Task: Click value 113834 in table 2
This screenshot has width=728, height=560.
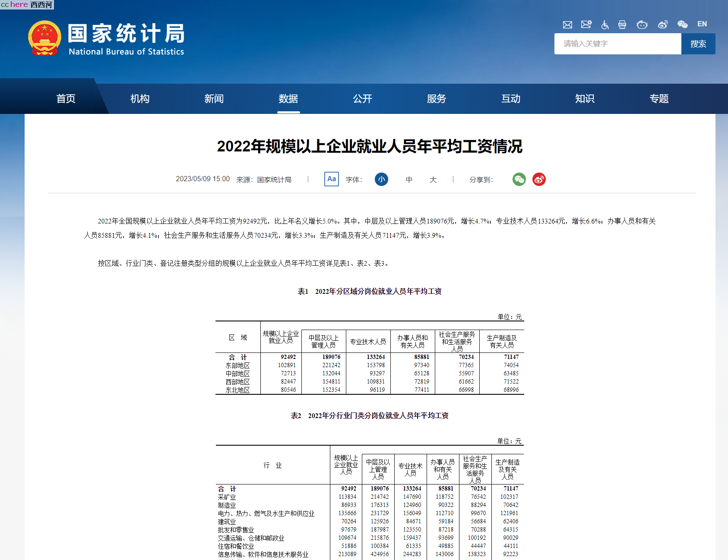Action: point(348,497)
